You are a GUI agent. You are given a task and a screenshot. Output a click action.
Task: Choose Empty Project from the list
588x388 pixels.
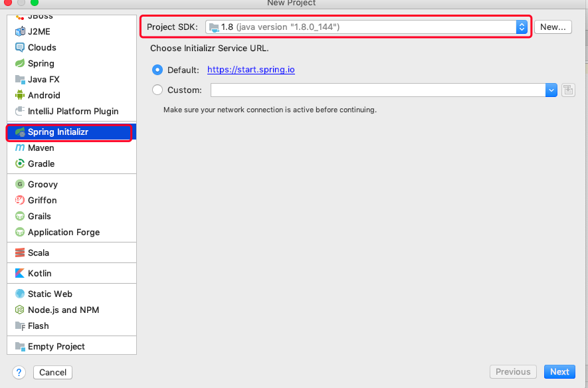click(56, 346)
